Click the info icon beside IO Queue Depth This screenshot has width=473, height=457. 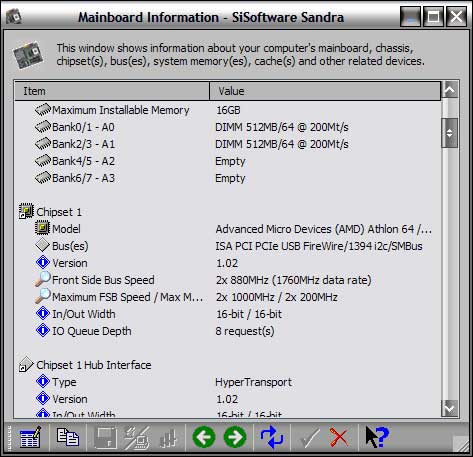coord(43,330)
